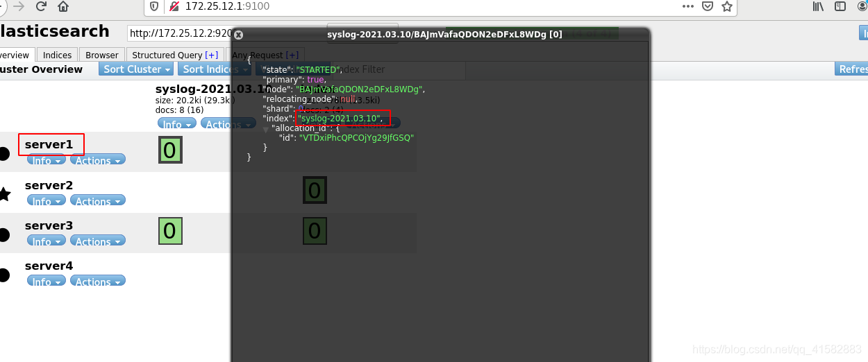
Task: Open Info dropdown for server4
Action: [x=47, y=282]
